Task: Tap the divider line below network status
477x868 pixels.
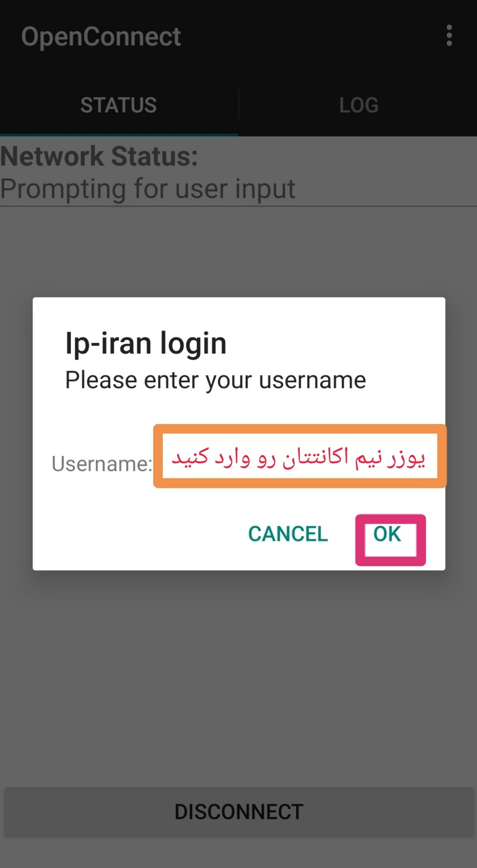Action: coord(238,206)
